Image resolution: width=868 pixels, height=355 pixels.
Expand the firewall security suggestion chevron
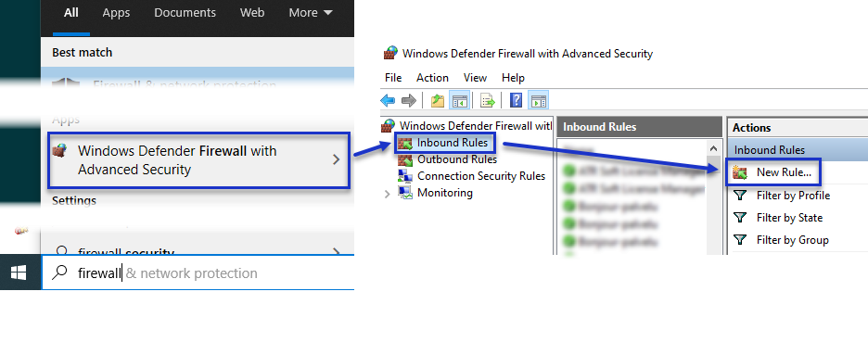pyautogui.click(x=336, y=252)
